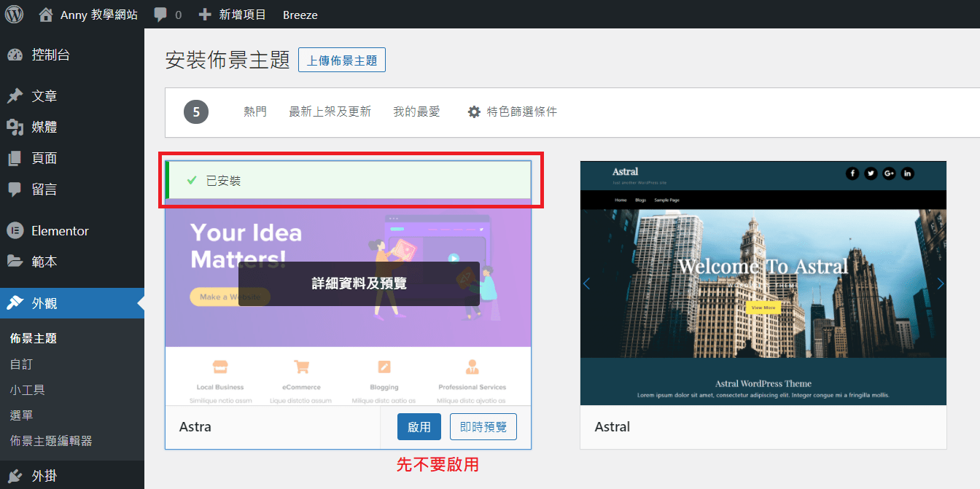Click the theme count badge 5
The width and height of the screenshot is (980, 489).
tap(196, 112)
